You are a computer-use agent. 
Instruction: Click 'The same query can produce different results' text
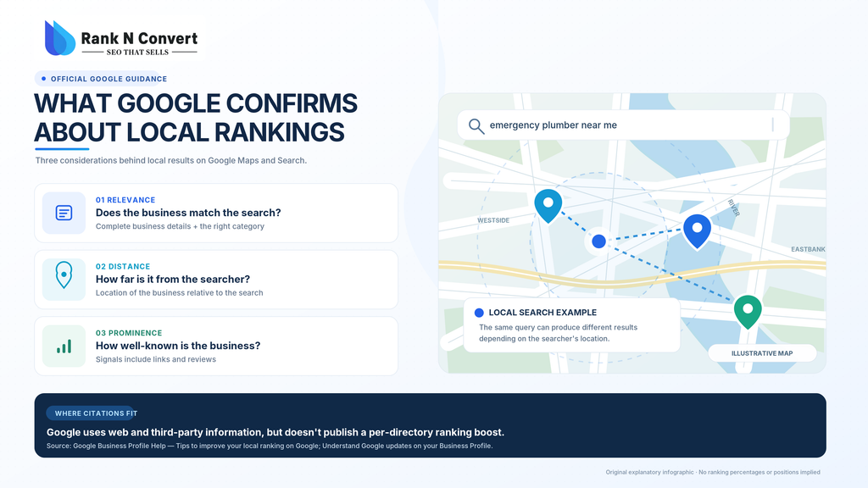click(558, 327)
